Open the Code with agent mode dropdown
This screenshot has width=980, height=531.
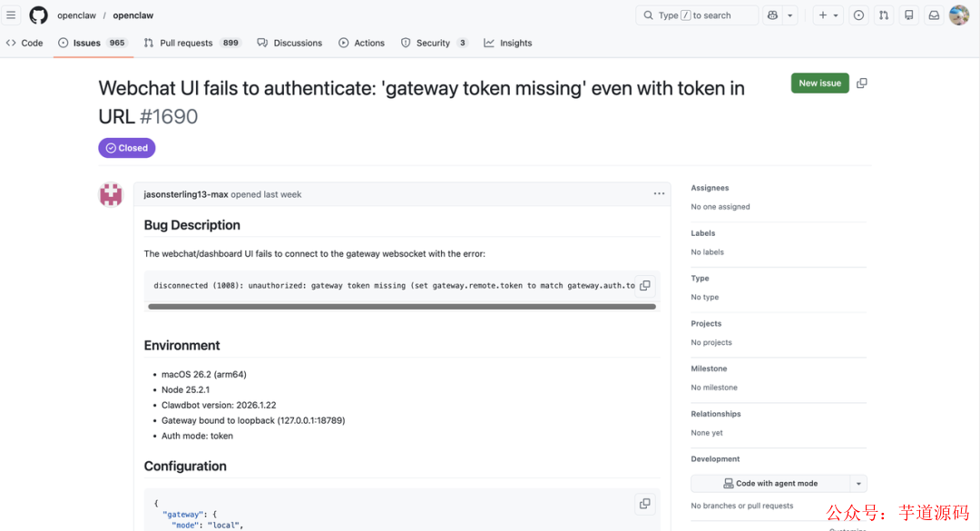click(772, 482)
